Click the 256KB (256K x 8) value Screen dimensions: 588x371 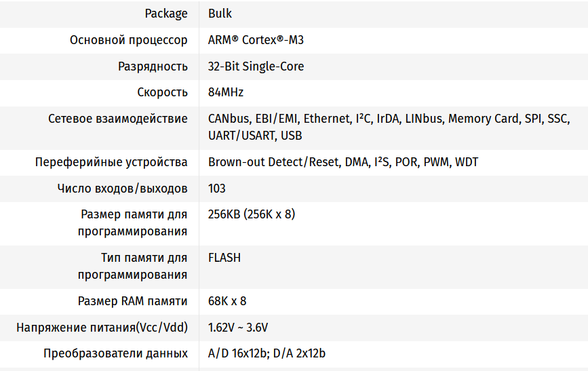click(252, 214)
